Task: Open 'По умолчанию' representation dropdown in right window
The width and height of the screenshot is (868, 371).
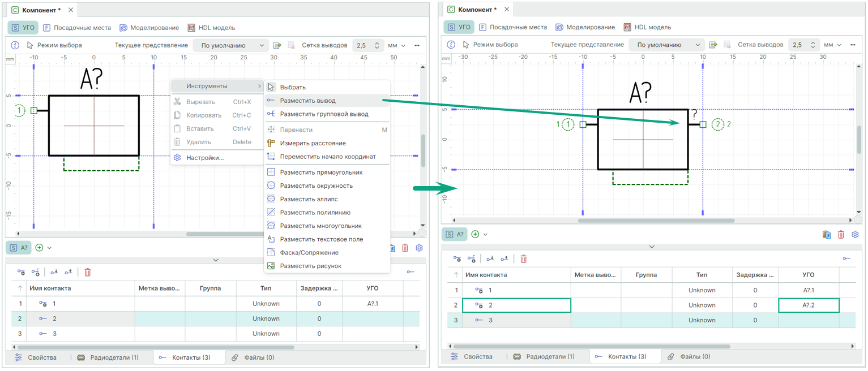Action: 666,45
